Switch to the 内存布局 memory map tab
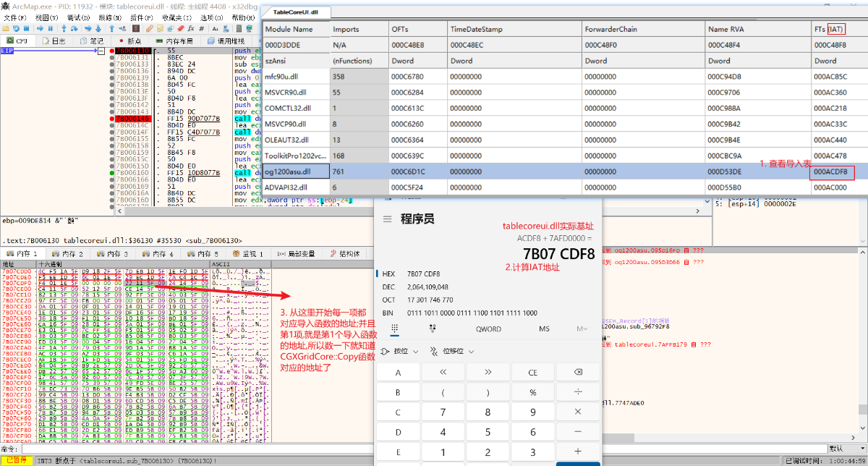The image size is (868, 466). coord(174,41)
